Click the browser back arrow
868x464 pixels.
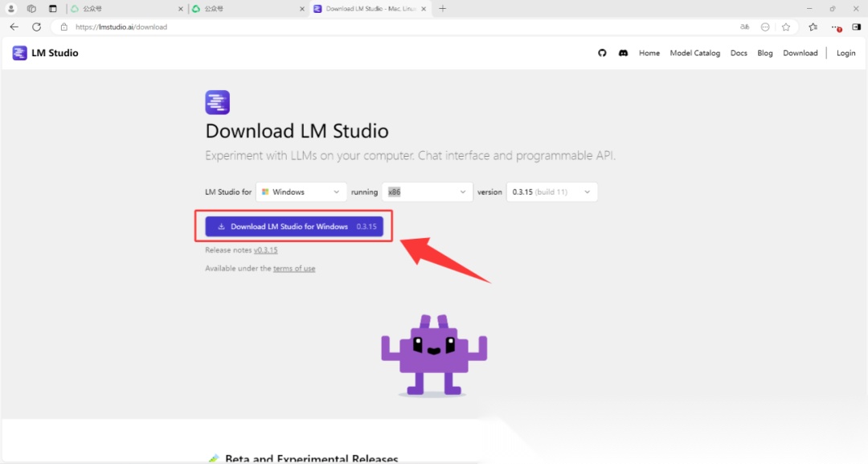coord(14,27)
